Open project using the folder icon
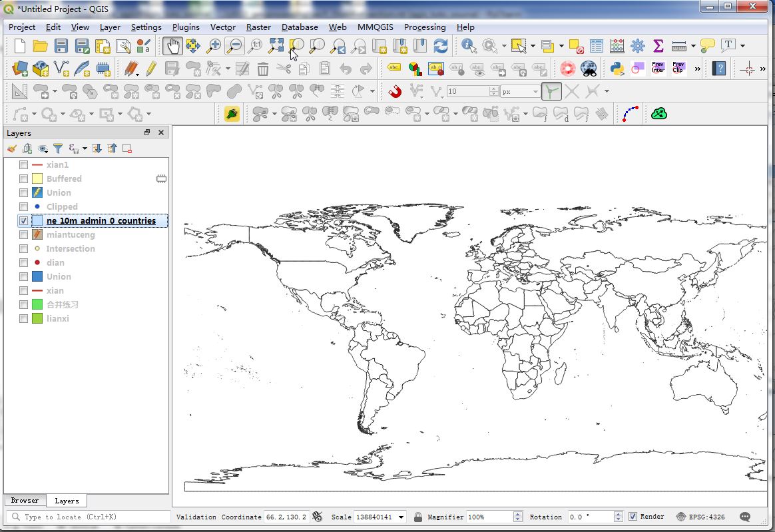Image resolution: width=775 pixels, height=532 pixels. 40,46
